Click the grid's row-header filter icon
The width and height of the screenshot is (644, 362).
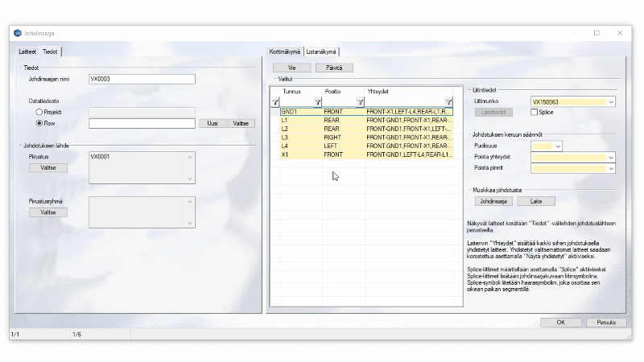point(275,102)
